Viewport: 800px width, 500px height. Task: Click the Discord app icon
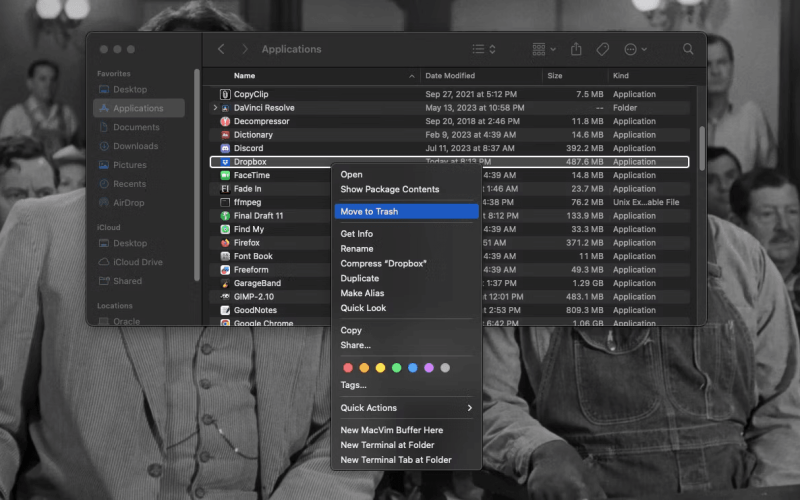[225, 148]
